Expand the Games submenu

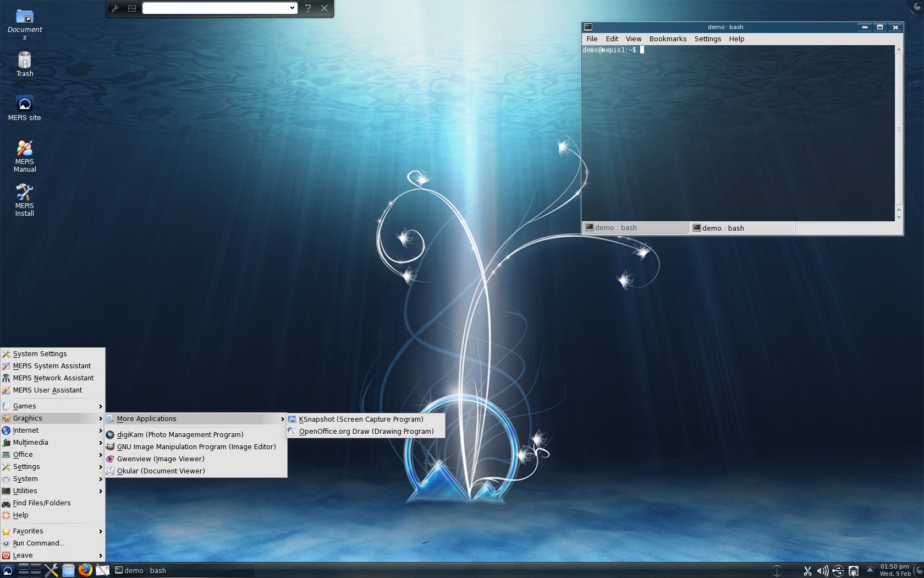[x=53, y=406]
